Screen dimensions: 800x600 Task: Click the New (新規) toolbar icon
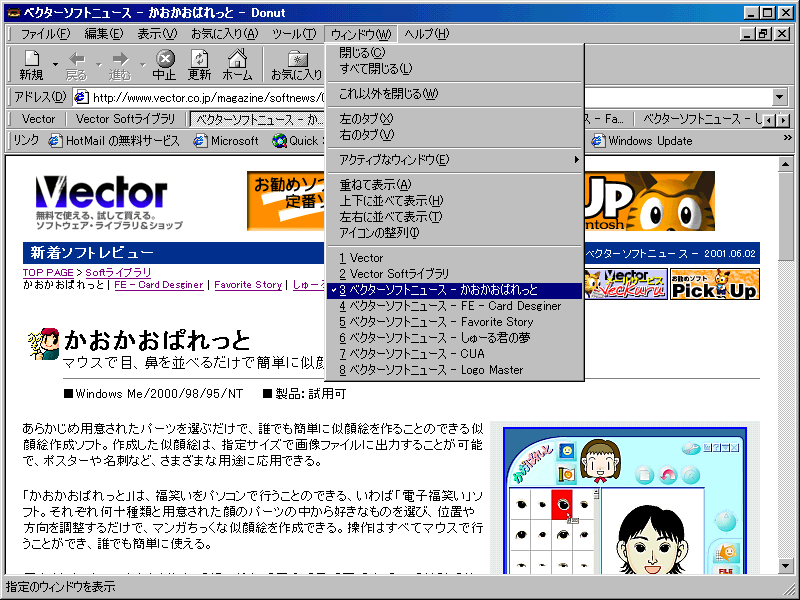31,59
